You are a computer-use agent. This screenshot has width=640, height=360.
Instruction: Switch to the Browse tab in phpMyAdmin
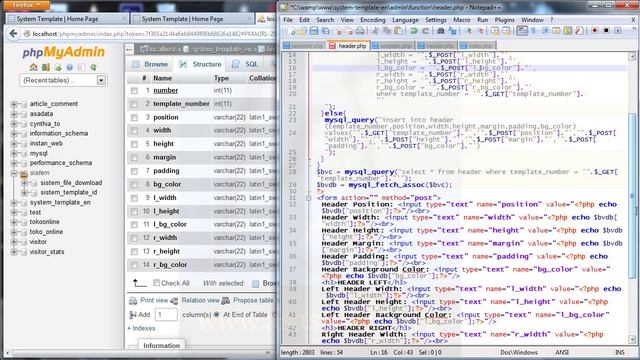point(150,64)
